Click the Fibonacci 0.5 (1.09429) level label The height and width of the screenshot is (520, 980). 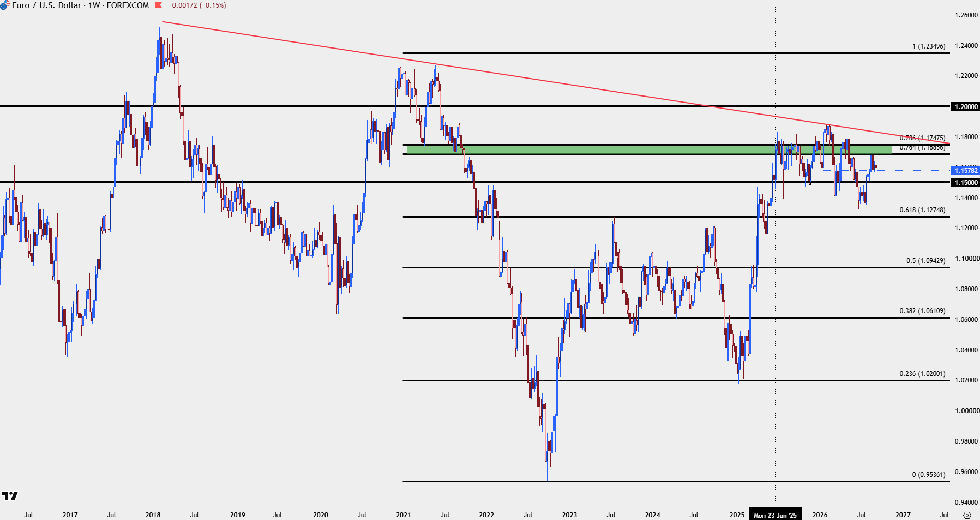pos(925,261)
